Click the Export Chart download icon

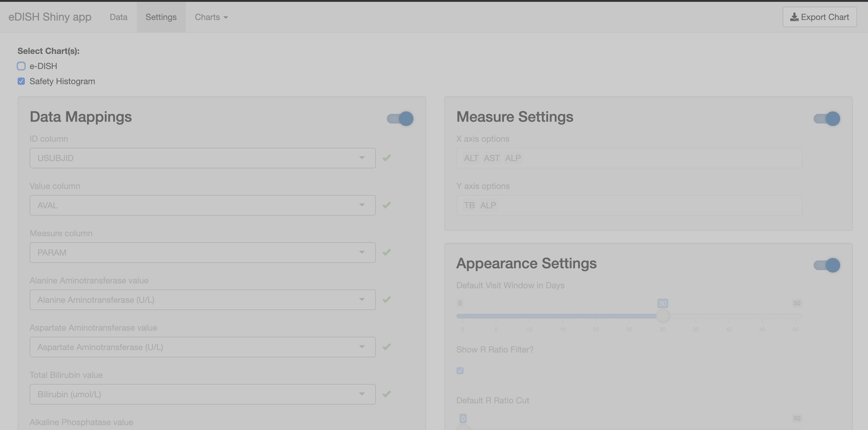coord(794,17)
